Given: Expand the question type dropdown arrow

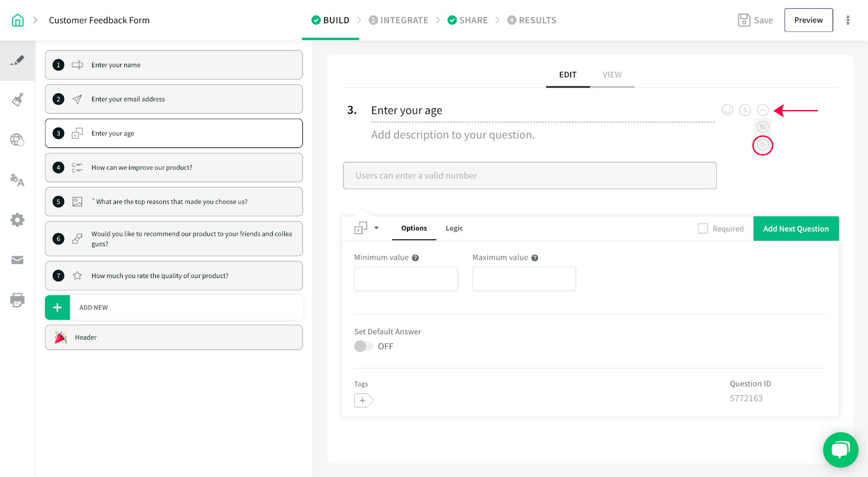Looking at the screenshot, I should pyautogui.click(x=376, y=228).
